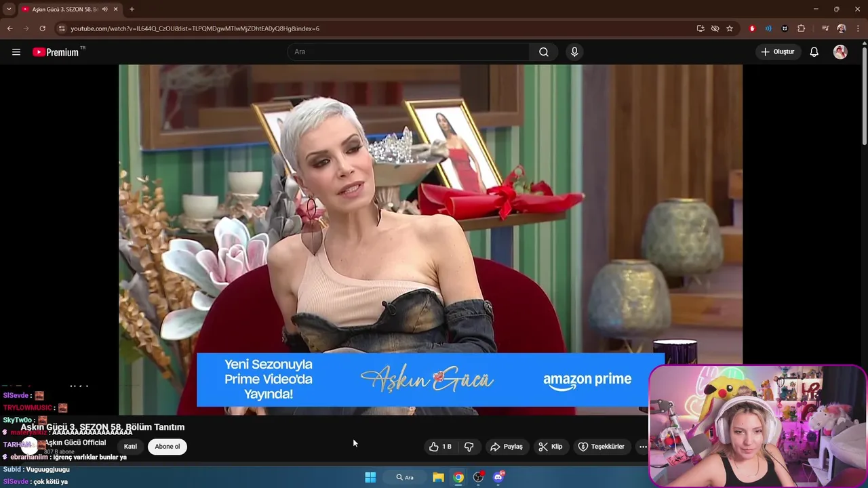Open the black cat extension
Viewport: 868px width, 488px height.
tap(785, 28)
